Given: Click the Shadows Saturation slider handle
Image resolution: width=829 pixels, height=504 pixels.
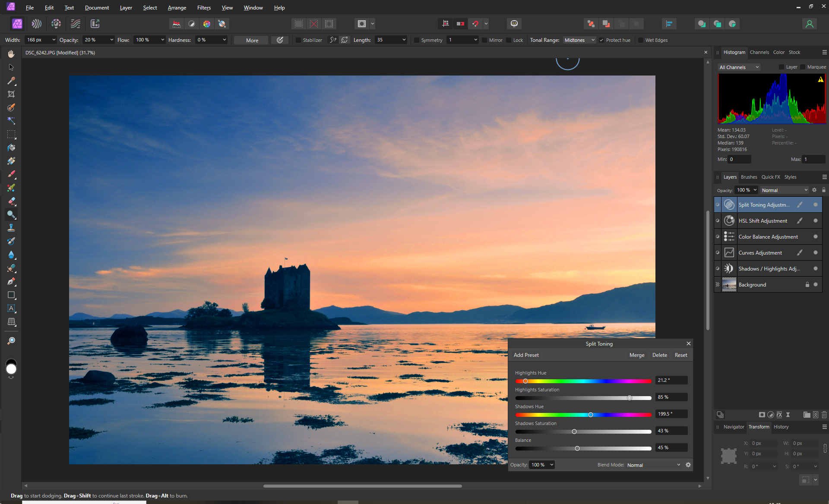Looking at the screenshot, I should point(574,432).
